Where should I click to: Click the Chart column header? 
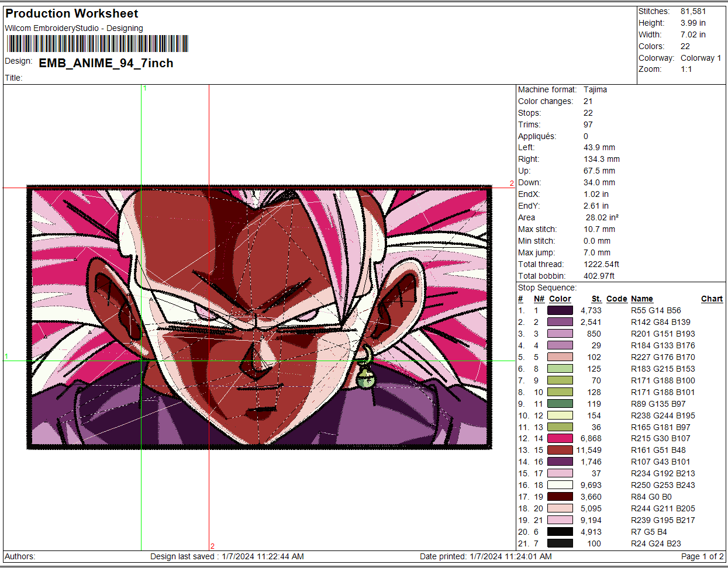coord(712,299)
